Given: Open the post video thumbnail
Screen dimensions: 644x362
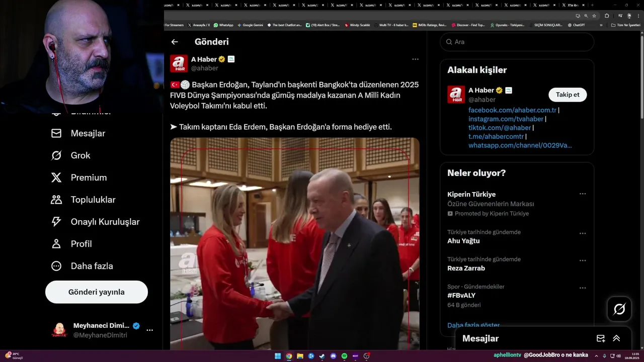Looking at the screenshot, I should point(295,244).
